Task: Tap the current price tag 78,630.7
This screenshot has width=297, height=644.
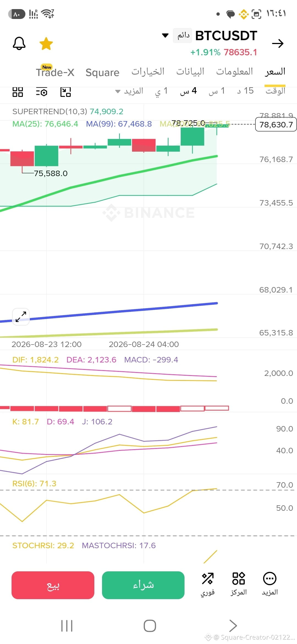Action: (276, 124)
